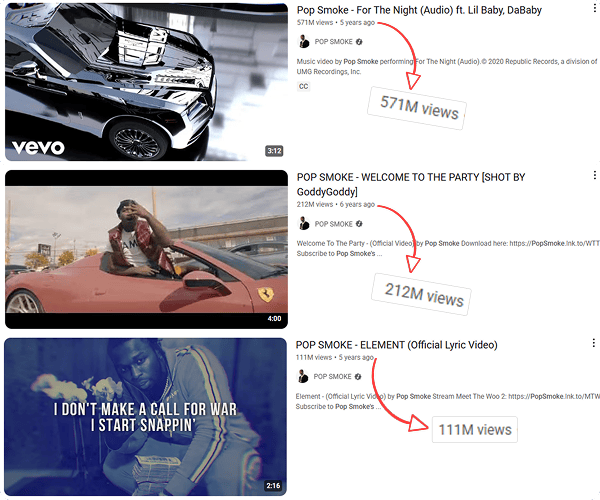Click POP SMOKE channel name under ELEMENT video
The width and height of the screenshot is (600, 500).
click(x=332, y=377)
